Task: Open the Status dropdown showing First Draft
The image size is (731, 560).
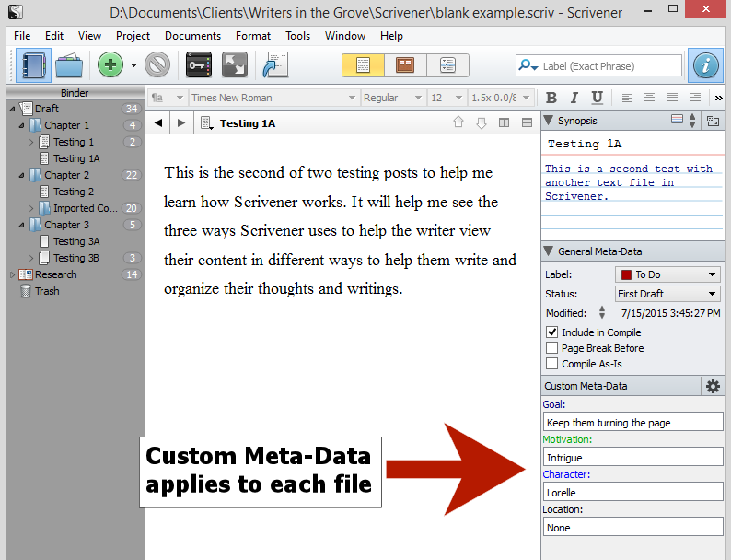Action: (x=667, y=294)
